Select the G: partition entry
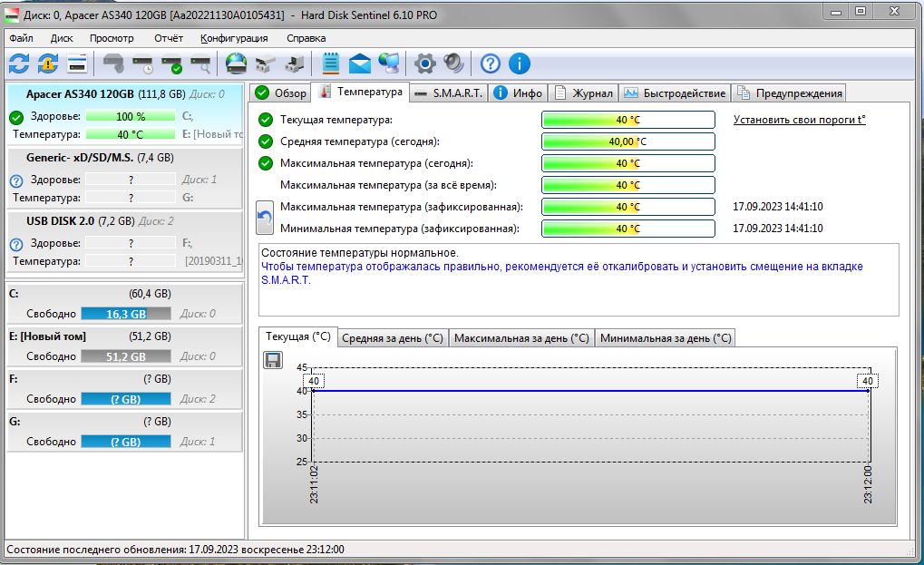Screen dimensions: 924x565 124,432
